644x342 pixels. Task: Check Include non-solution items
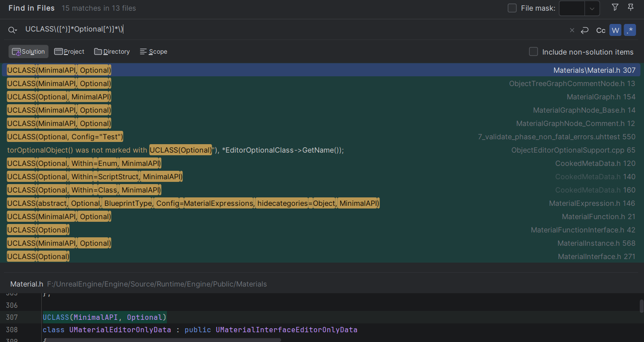point(533,52)
